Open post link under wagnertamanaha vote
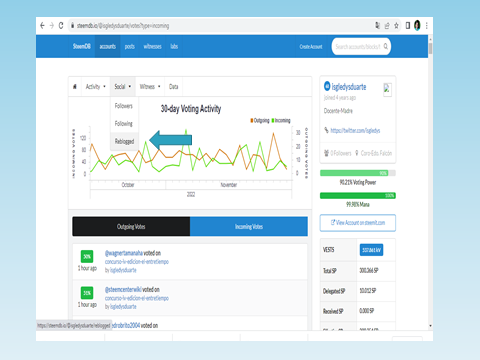This screenshot has width=480, height=360. point(137,262)
